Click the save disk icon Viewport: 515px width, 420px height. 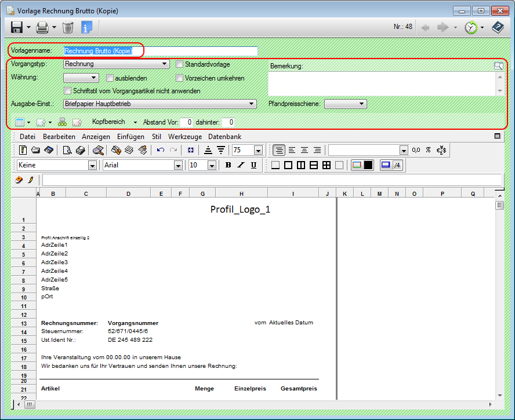[x=16, y=27]
